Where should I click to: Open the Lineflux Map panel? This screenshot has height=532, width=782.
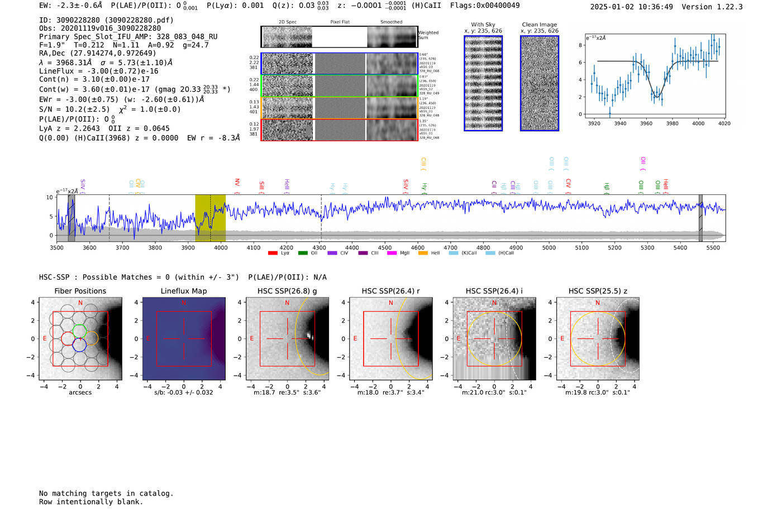point(184,339)
